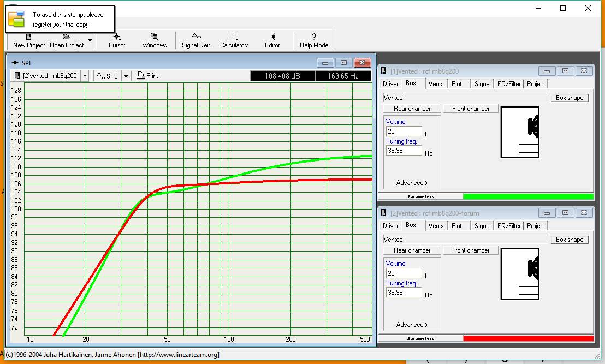Click Box shape button in rcf mb8g200 panel

[x=569, y=98]
